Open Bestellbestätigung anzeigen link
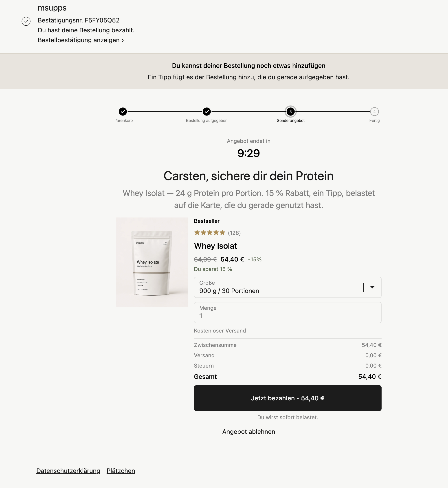 (81, 40)
